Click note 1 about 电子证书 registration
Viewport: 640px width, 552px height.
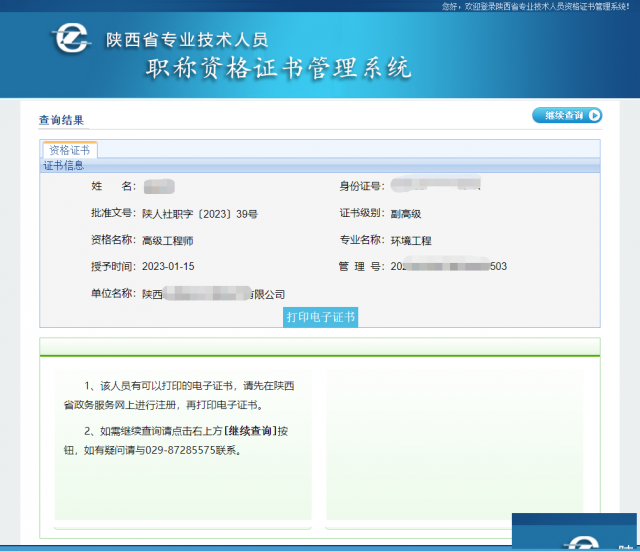179,395
